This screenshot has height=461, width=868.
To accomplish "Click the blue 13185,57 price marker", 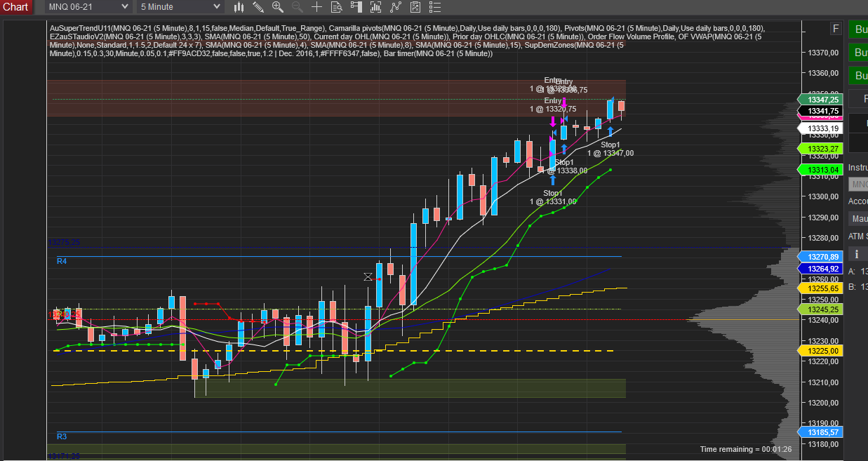I will pyautogui.click(x=819, y=432).
